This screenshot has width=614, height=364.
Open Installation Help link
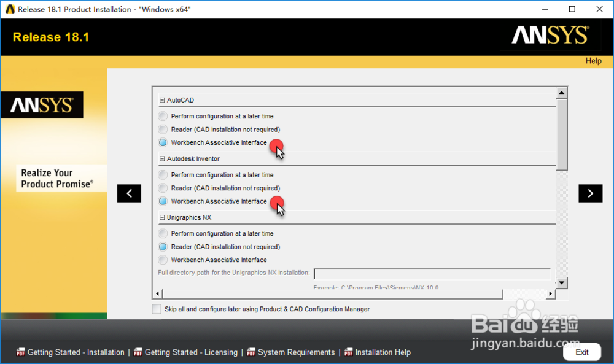tap(383, 352)
